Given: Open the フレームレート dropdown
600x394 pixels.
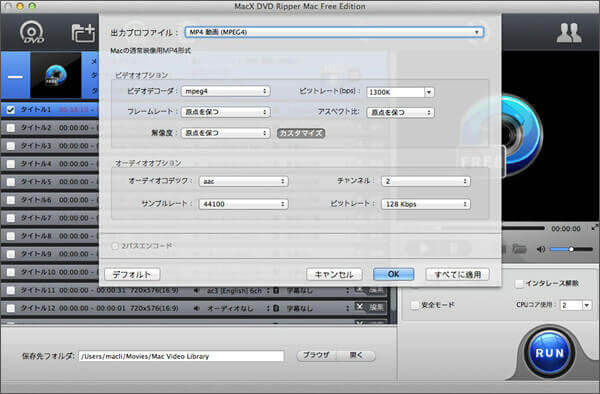Looking at the screenshot, I should point(225,112).
